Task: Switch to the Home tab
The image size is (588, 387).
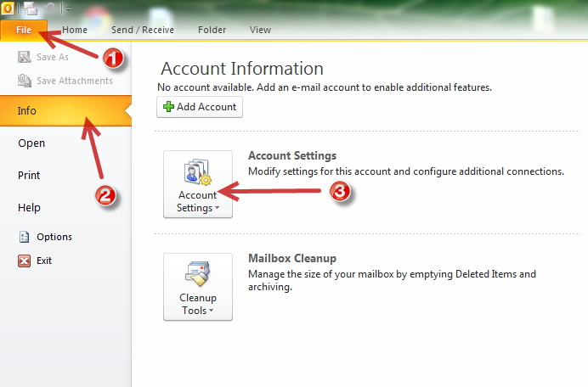Action: tap(75, 30)
